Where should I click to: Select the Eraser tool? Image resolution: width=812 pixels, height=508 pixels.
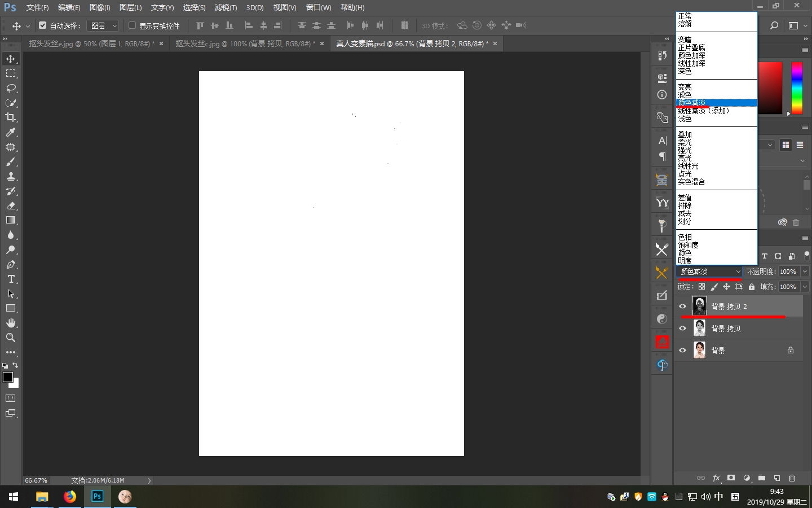pos(11,205)
